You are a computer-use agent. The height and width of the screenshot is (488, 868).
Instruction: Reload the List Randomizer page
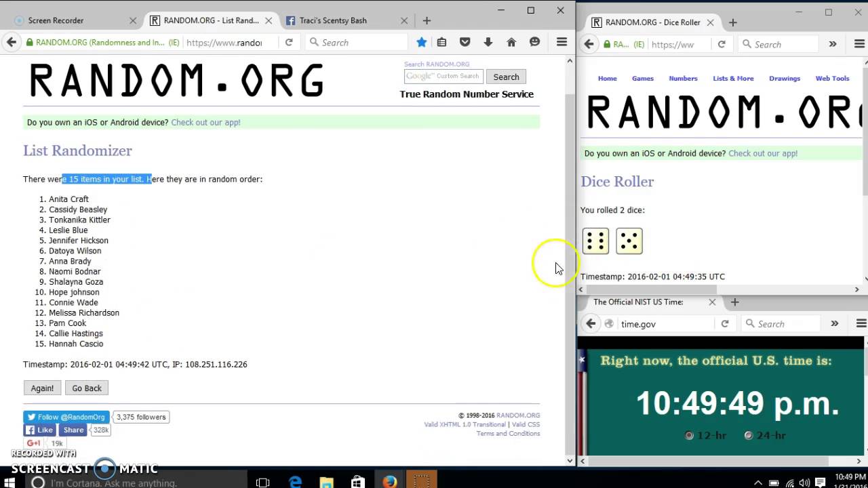289,42
